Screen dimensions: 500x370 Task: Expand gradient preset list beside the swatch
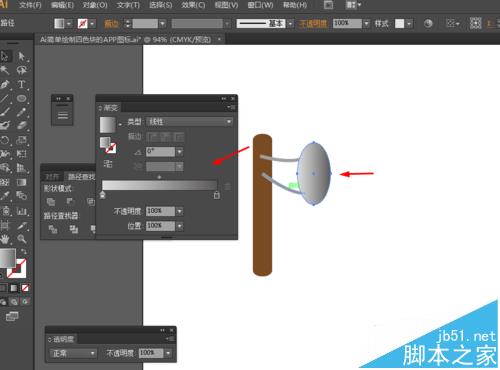[x=120, y=125]
